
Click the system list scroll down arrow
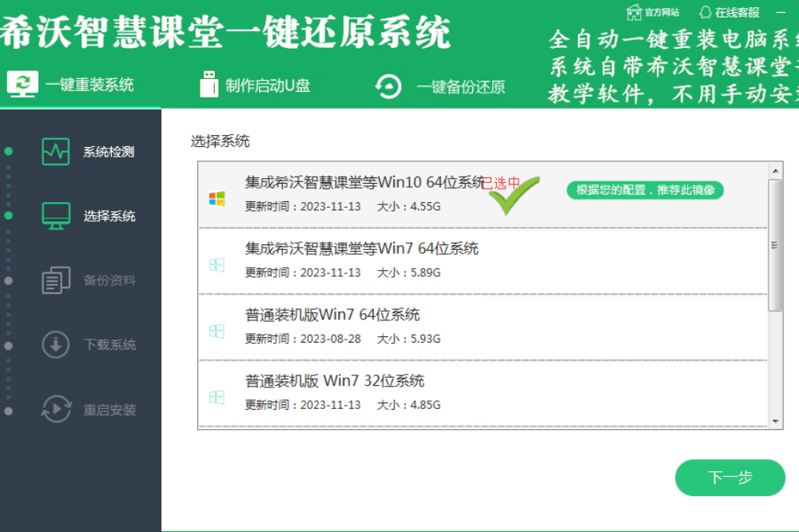(775, 421)
